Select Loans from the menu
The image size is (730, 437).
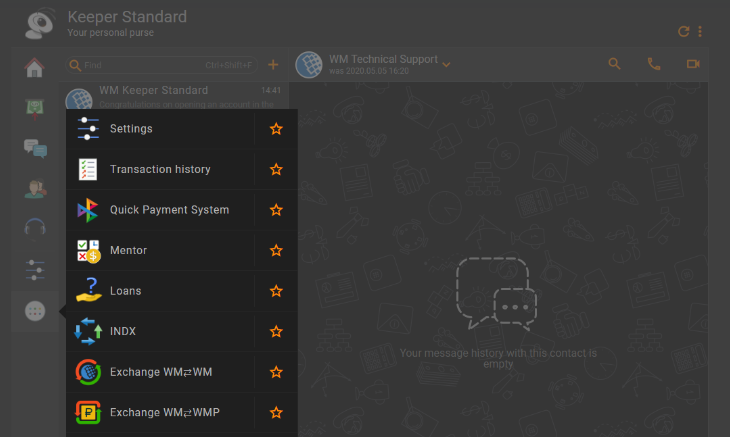pos(125,291)
